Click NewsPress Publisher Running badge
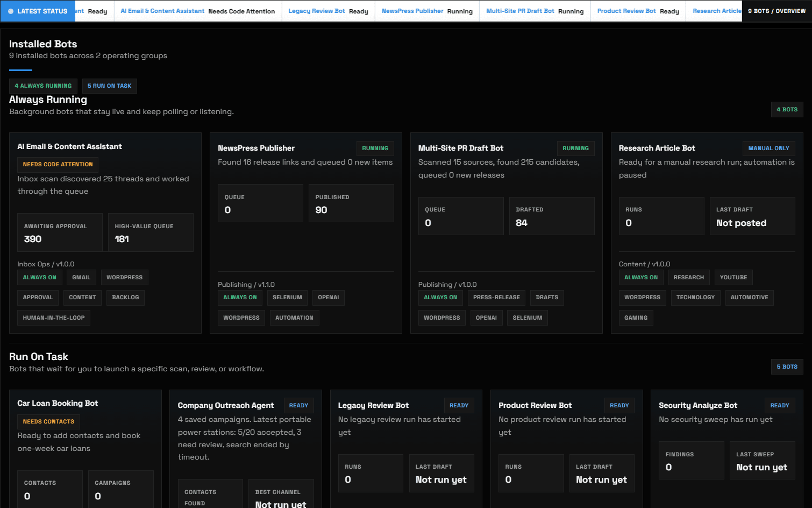812x508 pixels. click(375, 149)
